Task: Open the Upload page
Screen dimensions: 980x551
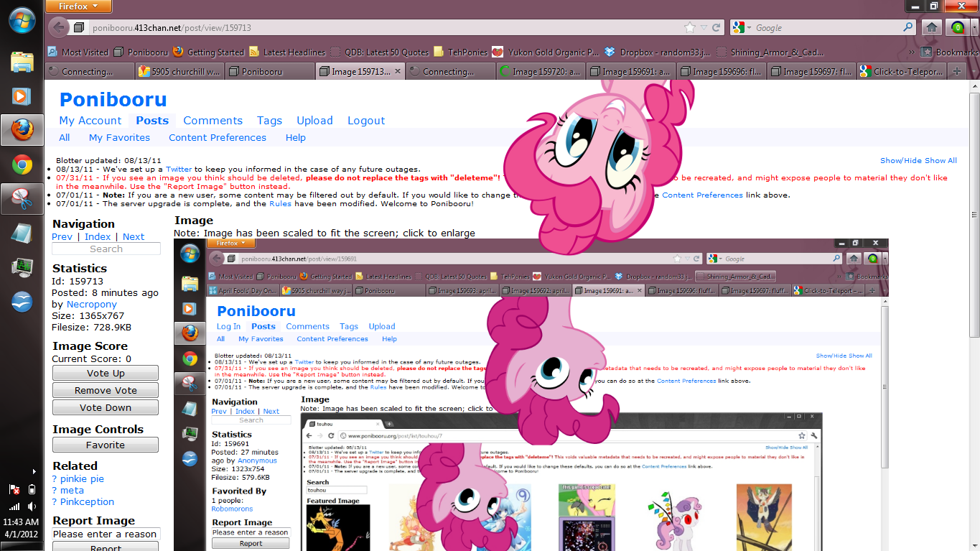Action: pyautogui.click(x=314, y=121)
